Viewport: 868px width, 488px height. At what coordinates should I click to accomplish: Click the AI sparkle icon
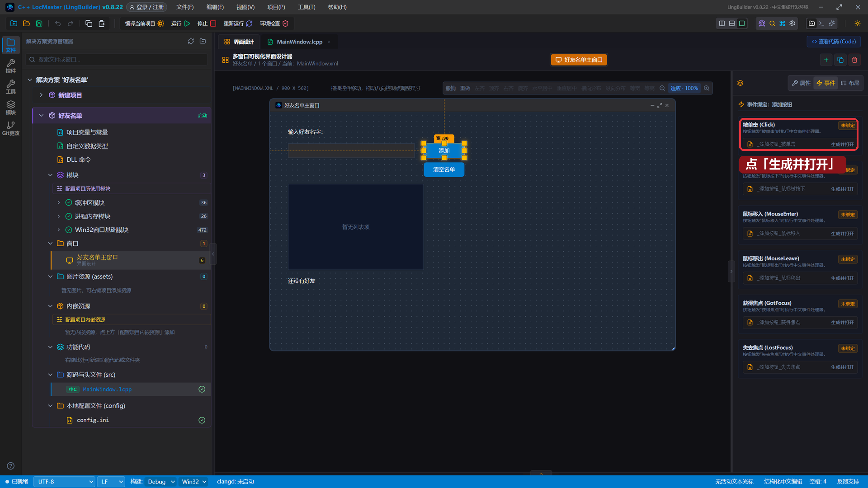point(831,23)
